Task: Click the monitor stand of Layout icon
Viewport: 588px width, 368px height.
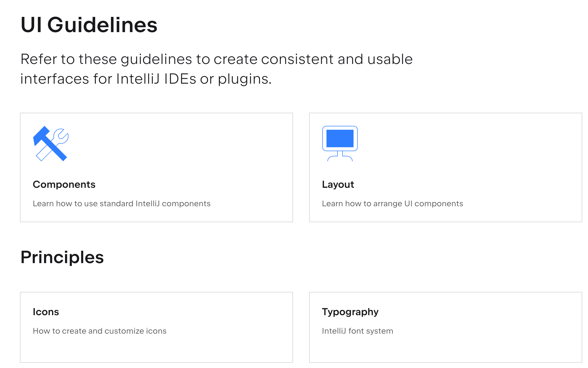Action: tap(340, 156)
